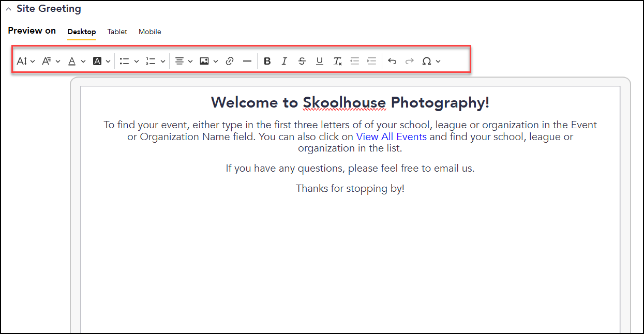The width and height of the screenshot is (644, 334).
Task: Click the clear formatting icon
Action: pos(337,61)
